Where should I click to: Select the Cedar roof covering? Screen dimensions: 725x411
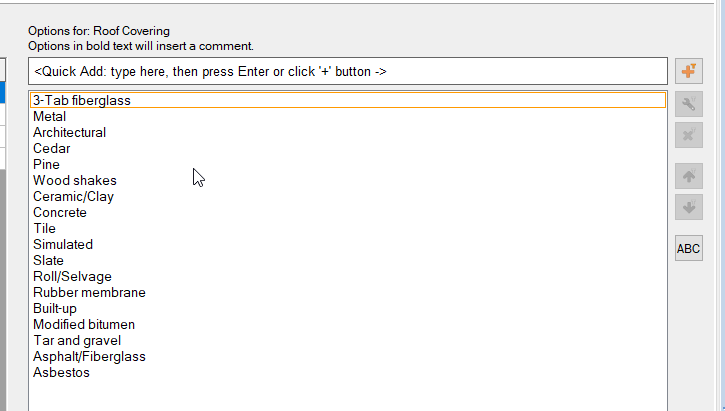tap(52, 149)
